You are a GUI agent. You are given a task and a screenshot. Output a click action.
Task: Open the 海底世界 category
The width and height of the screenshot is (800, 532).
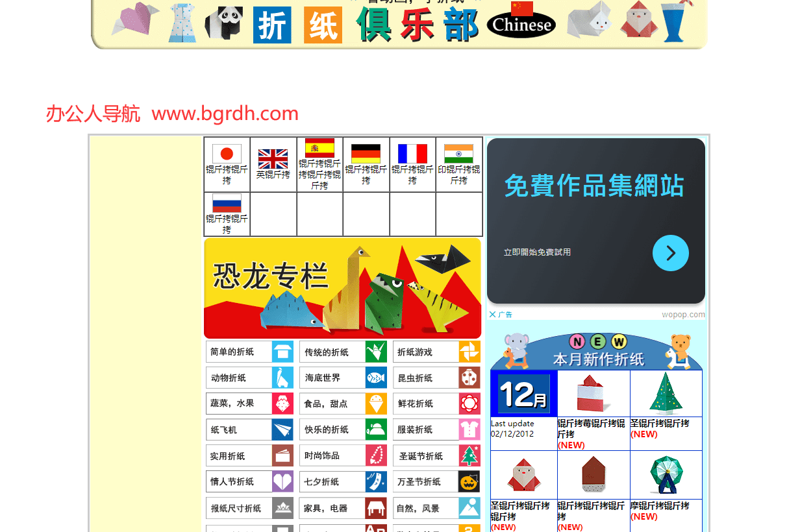[x=343, y=378]
